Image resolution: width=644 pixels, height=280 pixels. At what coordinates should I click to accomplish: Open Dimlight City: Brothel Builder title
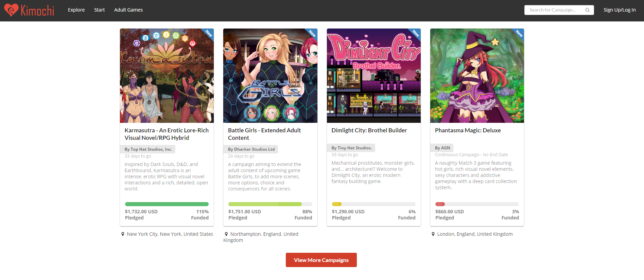coord(369,130)
